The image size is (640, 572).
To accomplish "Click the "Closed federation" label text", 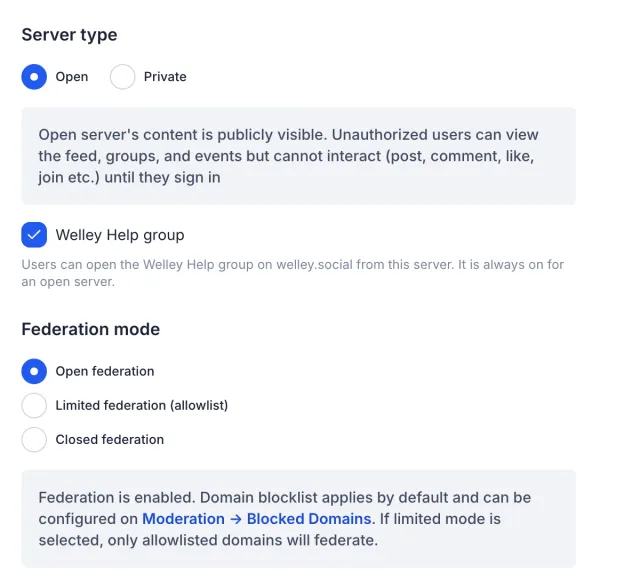I will [x=109, y=440].
